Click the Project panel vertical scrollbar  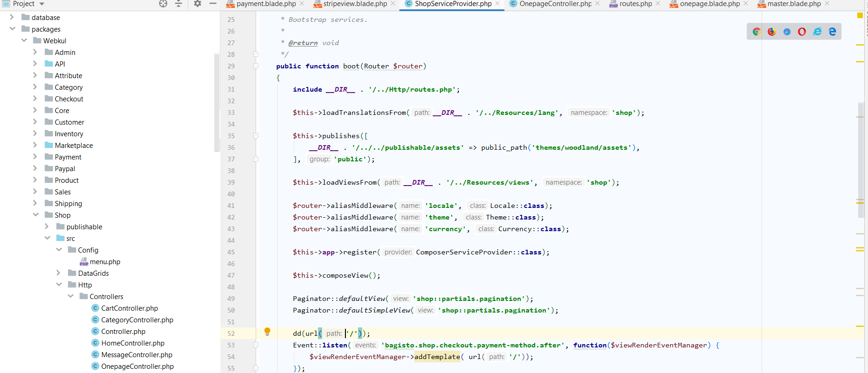pyautogui.click(x=217, y=102)
